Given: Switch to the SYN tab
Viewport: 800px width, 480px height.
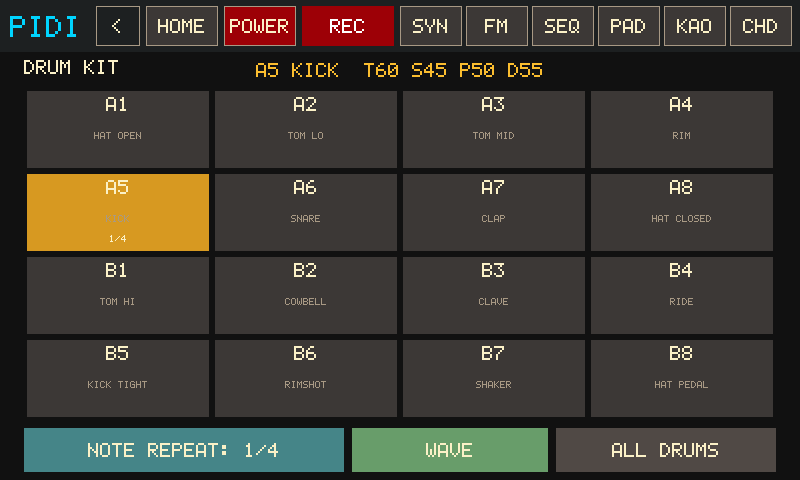Looking at the screenshot, I should tap(431, 26).
